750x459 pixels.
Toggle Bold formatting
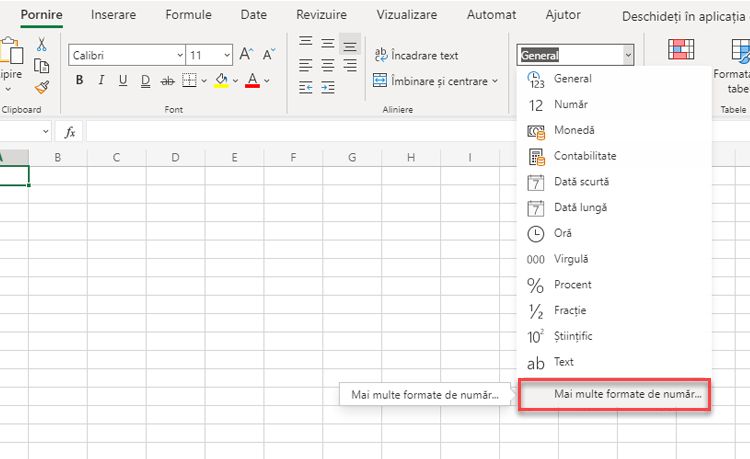point(79,80)
